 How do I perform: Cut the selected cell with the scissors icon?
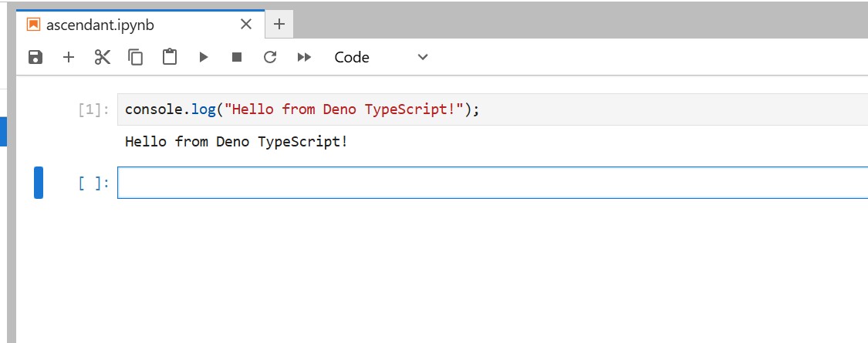tap(103, 57)
